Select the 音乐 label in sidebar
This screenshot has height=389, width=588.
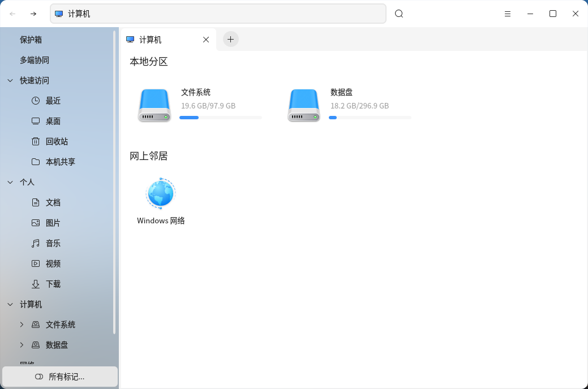[x=53, y=243]
